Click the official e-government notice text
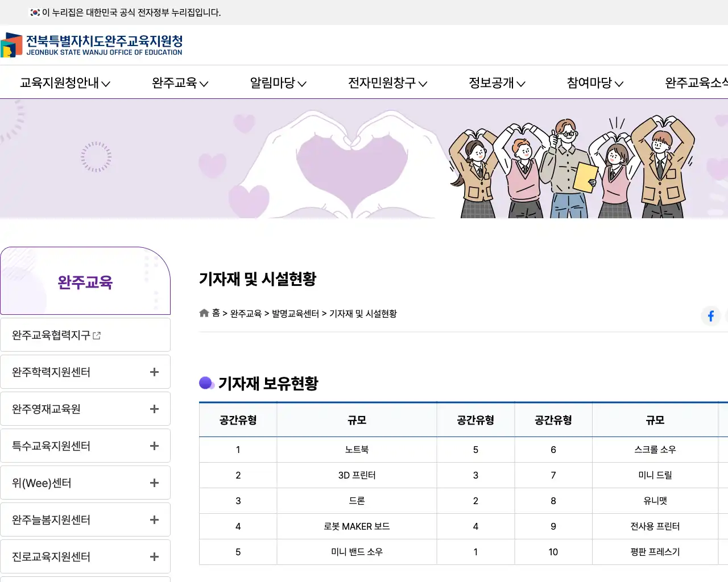 [x=131, y=13]
